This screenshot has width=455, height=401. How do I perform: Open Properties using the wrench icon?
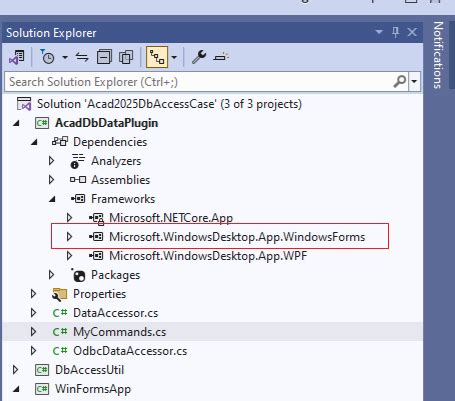(199, 57)
